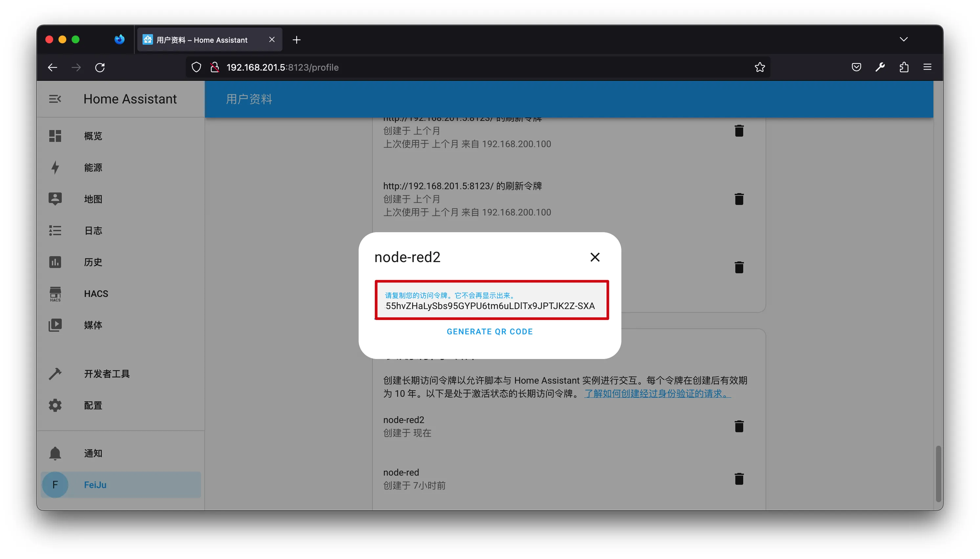
Task: Close the node-red2 token dialog
Action: 595,257
